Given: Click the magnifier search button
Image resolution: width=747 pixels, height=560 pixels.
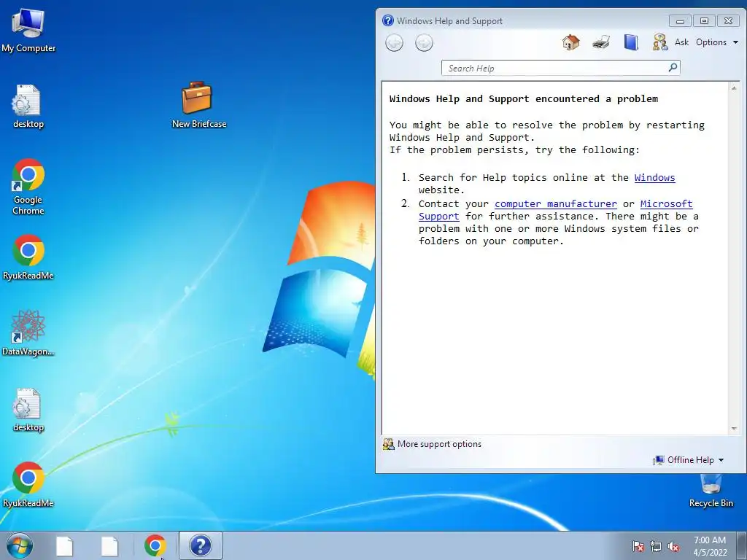Looking at the screenshot, I should (x=673, y=68).
